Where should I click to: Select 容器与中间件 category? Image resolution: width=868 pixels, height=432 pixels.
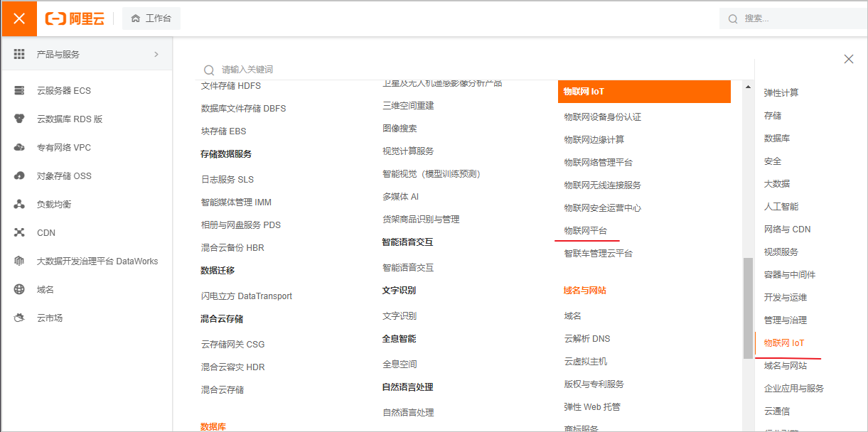coord(790,274)
